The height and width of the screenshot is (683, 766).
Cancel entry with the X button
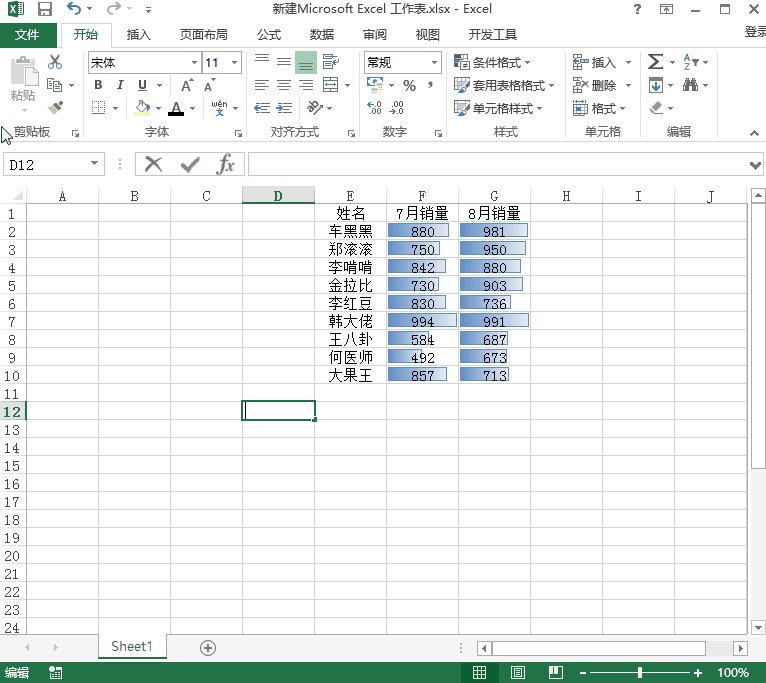click(x=154, y=164)
